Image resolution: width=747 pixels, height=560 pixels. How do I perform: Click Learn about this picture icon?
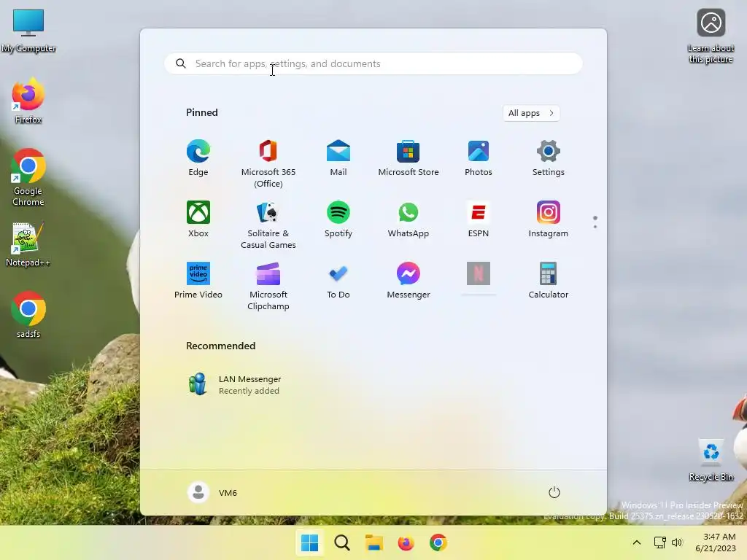click(711, 35)
